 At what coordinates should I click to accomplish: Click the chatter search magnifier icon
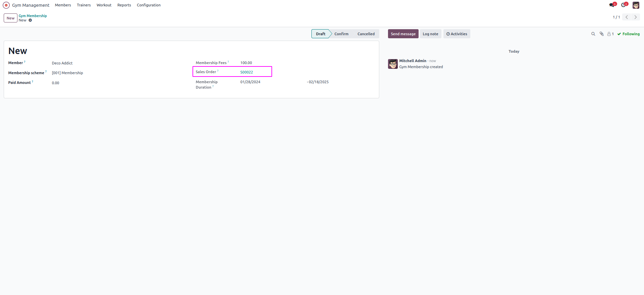[593, 34]
